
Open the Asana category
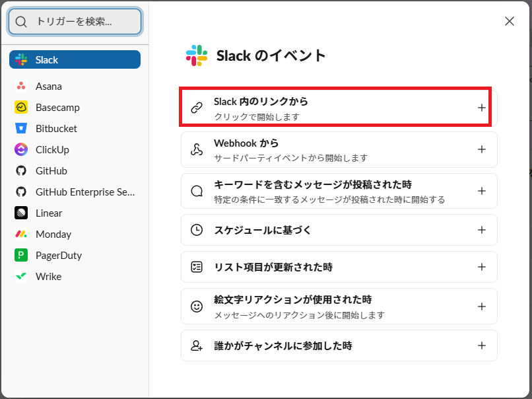click(75, 87)
